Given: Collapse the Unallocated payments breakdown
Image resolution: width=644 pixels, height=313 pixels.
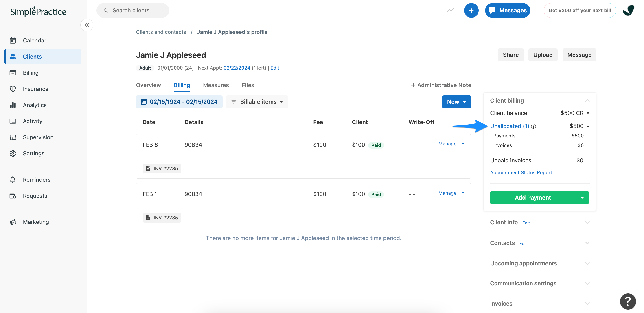Looking at the screenshot, I should point(587,126).
